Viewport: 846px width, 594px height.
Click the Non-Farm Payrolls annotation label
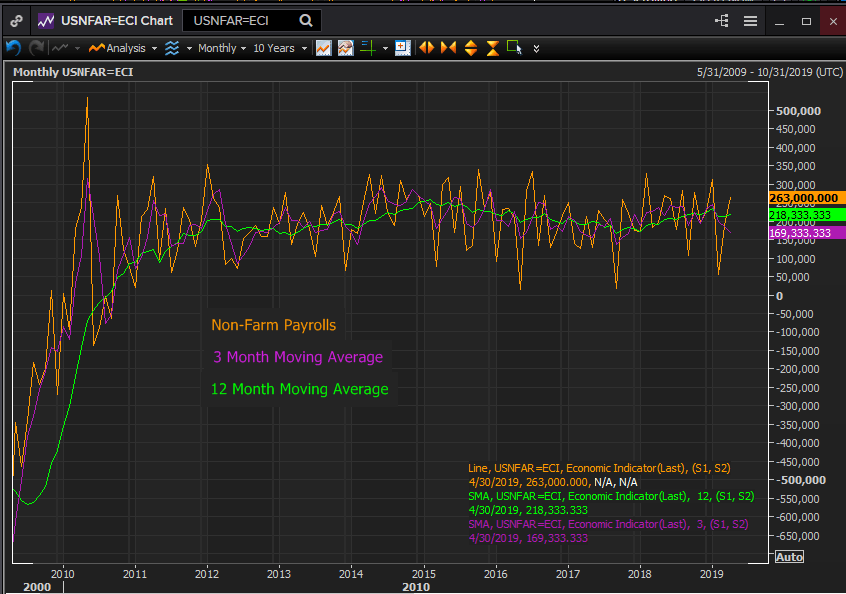tap(274, 325)
